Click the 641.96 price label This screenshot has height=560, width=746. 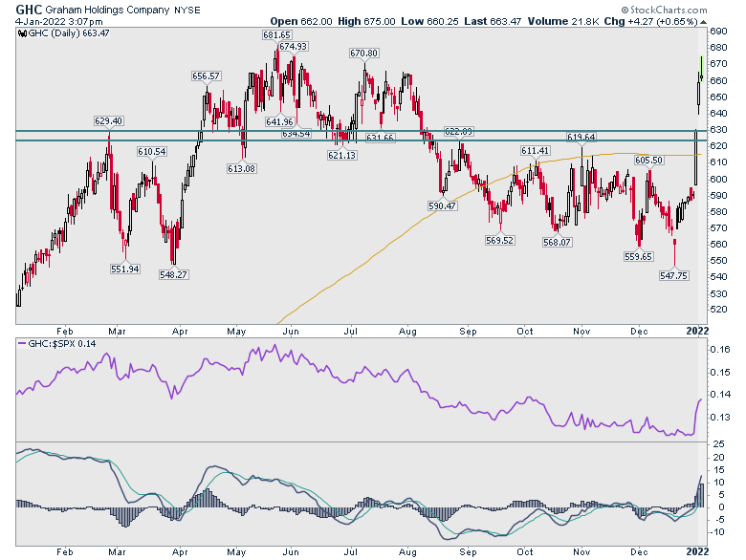click(x=279, y=121)
